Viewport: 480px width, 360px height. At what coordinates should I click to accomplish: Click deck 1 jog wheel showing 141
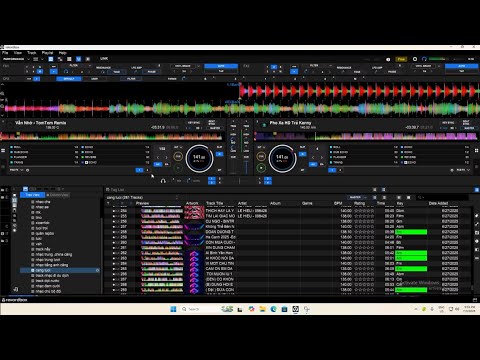coord(199,158)
